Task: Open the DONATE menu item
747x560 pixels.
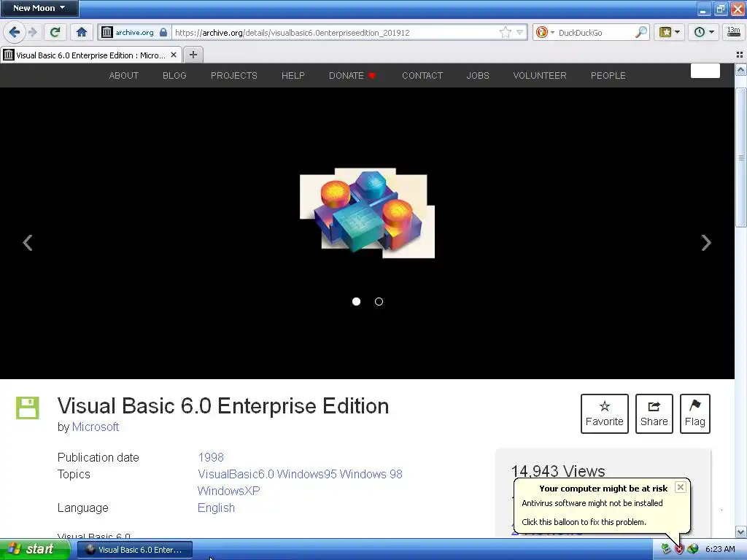Action: (x=352, y=75)
